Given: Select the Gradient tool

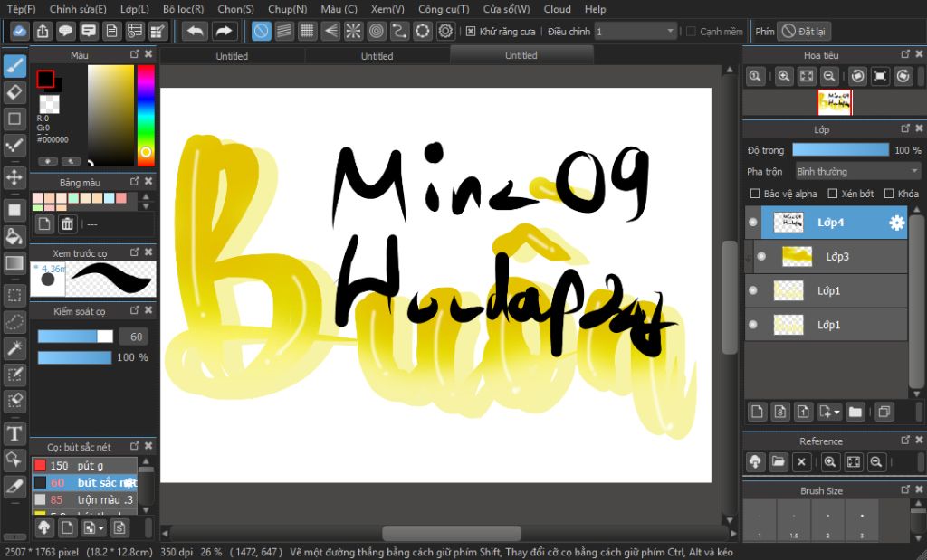Looking at the screenshot, I should click(14, 263).
